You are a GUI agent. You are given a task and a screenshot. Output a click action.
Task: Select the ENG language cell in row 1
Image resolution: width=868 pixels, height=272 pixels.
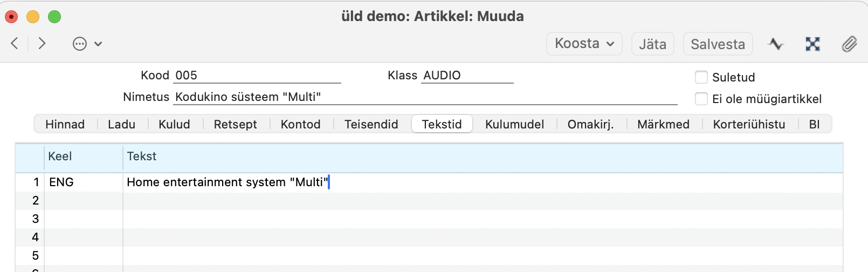83,182
